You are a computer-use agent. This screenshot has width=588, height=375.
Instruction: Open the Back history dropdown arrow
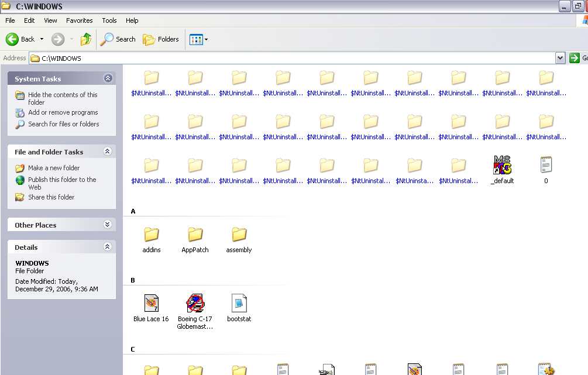(42, 39)
